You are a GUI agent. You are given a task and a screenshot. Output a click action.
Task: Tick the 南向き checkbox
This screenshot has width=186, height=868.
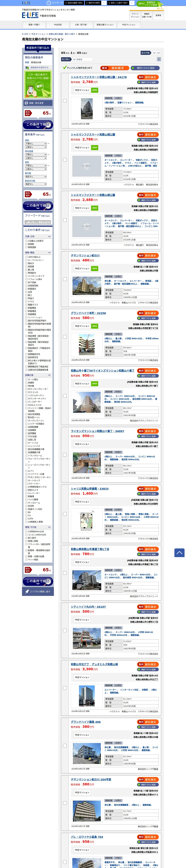[x=26, y=263]
